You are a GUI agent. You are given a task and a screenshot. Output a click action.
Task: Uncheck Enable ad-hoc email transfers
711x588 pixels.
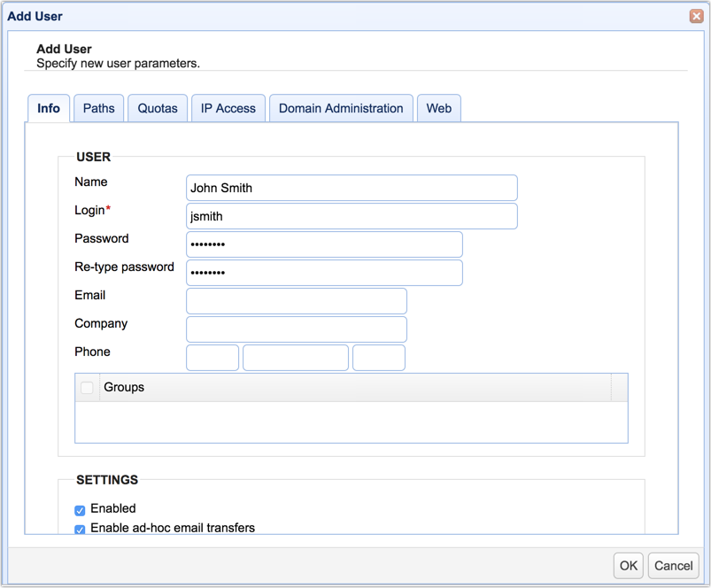coord(80,529)
